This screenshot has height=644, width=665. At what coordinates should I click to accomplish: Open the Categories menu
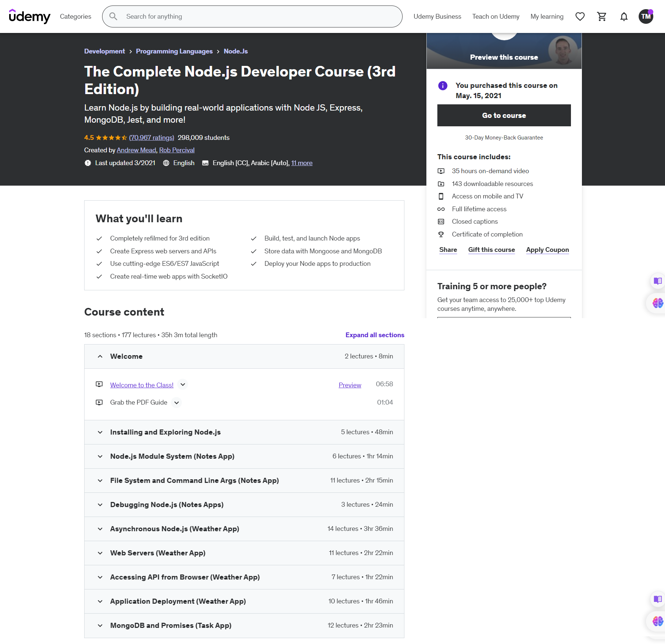click(75, 16)
